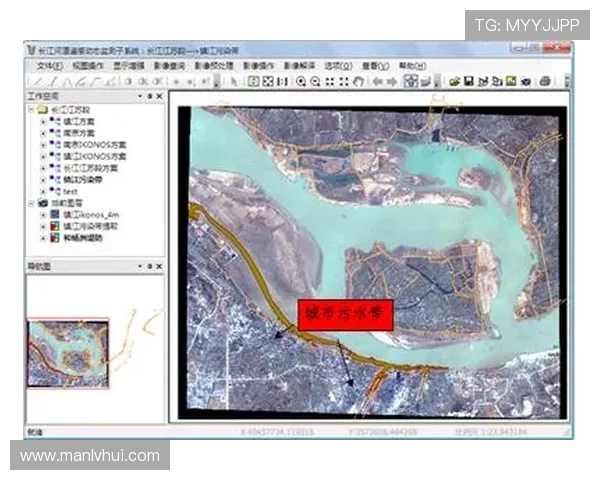Click the 镇江ikonos_4m raster layer icon
Screen dimensions: 600x480
pos(55,214)
